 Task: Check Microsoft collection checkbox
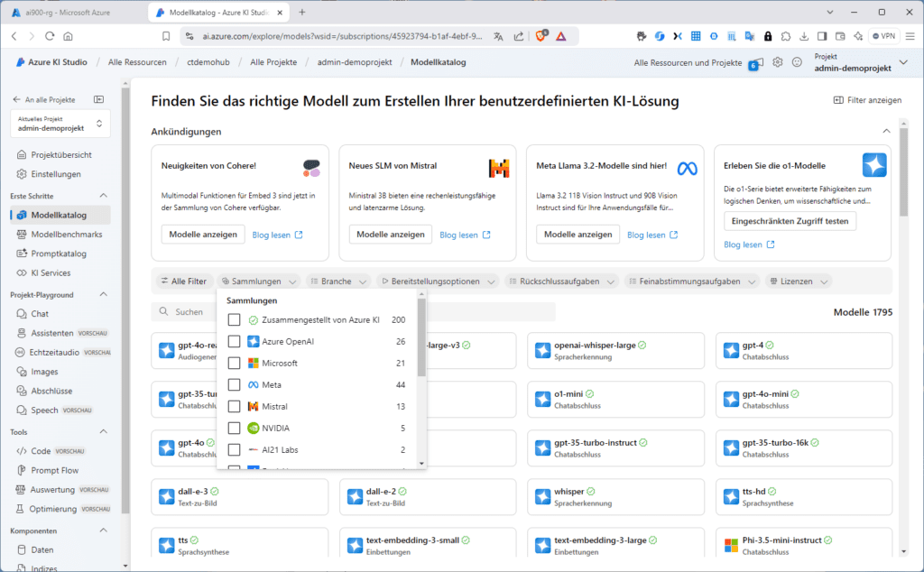pyautogui.click(x=234, y=364)
